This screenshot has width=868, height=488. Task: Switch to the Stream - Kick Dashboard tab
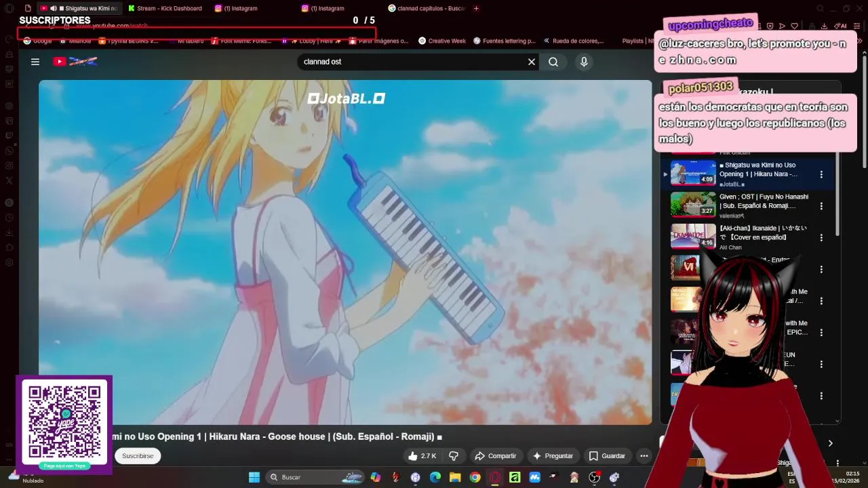[x=165, y=8]
